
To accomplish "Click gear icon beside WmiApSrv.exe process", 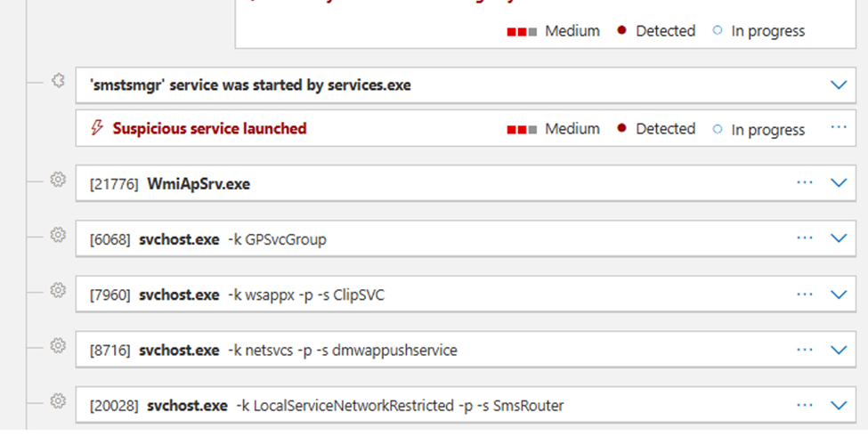I will click(59, 181).
